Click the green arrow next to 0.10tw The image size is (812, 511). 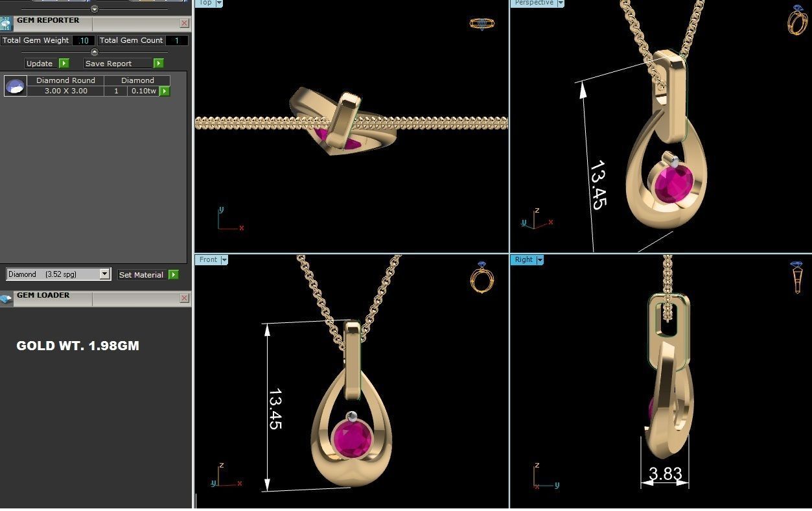(165, 91)
